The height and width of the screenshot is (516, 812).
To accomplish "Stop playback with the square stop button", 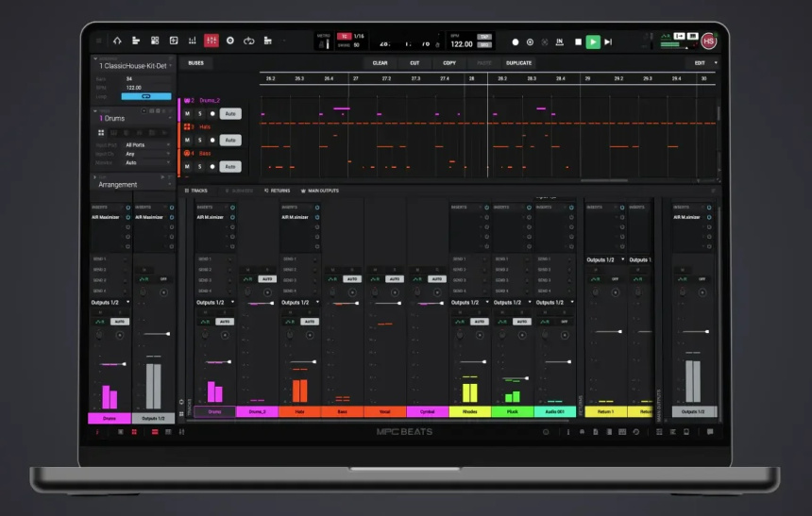I will pyautogui.click(x=578, y=42).
